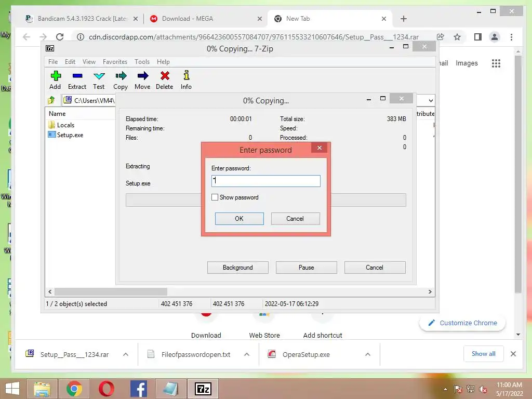Image resolution: width=532 pixels, height=399 pixels.
Task: Open the Fileofpasswordopen.txt download options arrow
Action: 247,354
